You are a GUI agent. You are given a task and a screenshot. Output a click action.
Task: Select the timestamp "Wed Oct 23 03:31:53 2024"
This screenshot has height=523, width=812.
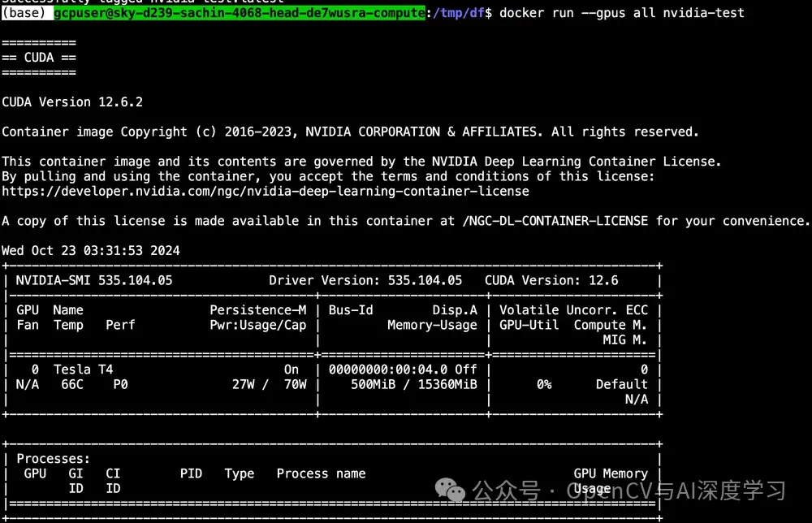pyautogui.click(x=91, y=251)
